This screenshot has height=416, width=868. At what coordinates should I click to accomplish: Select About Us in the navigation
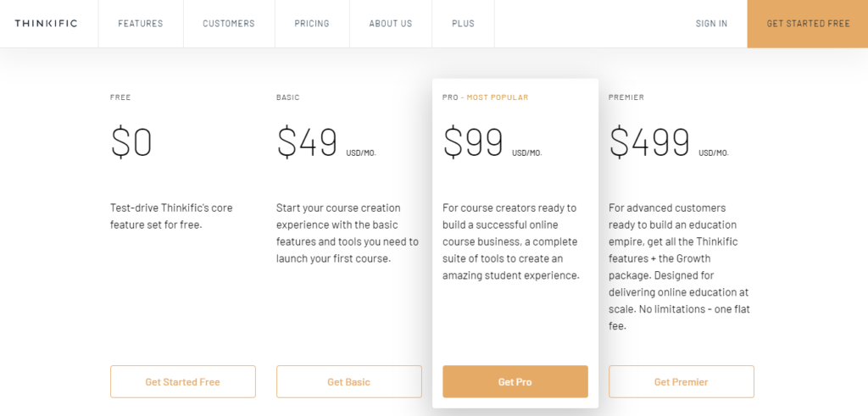[x=391, y=24]
